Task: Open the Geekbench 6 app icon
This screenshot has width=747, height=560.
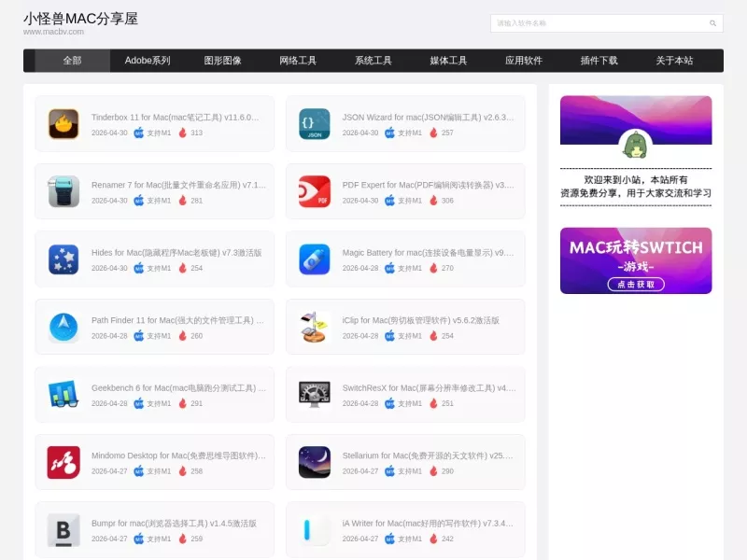Action: 63,394
